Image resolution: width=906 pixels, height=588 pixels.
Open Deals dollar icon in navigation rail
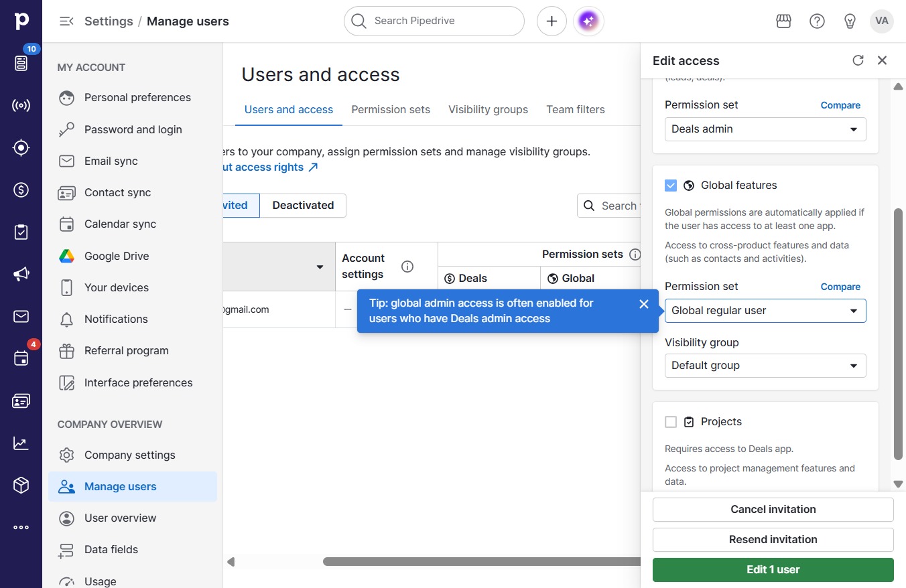coord(21,190)
